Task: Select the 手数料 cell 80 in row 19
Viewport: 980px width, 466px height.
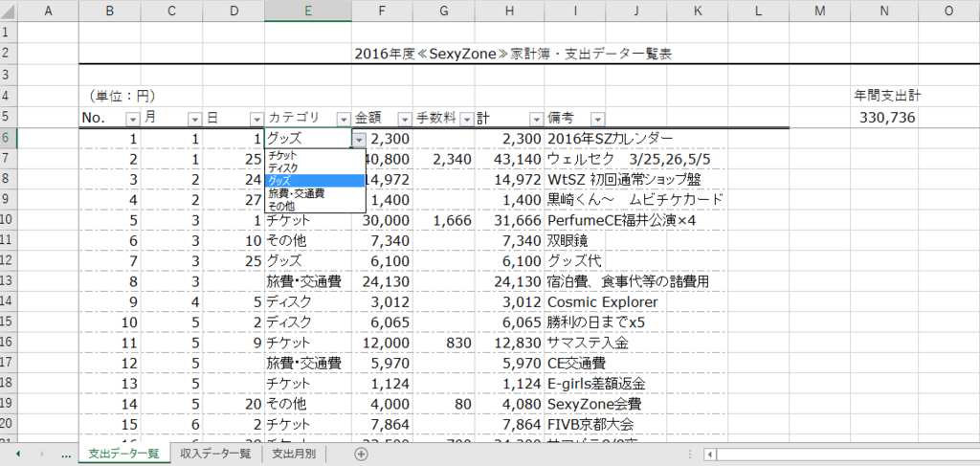Action: [444, 404]
